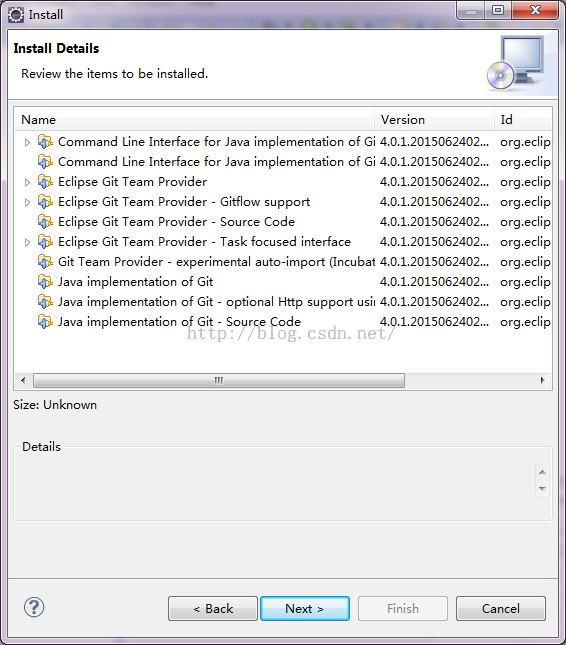Image resolution: width=566 pixels, height=645 pixels.
Task: Click icon beside Task focused interface entry
Action: click(x=45, y=242)
